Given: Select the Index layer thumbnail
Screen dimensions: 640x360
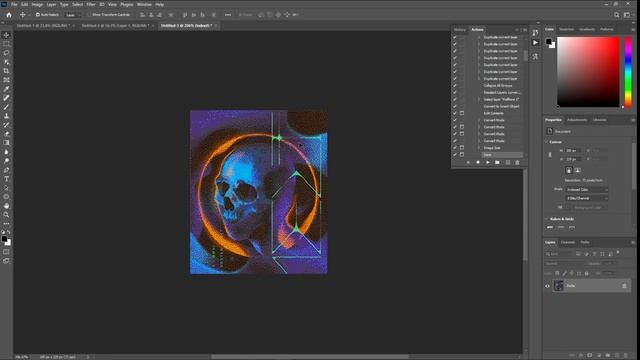Looking at the screenshot, I should pyautogui.click(x=558, y=286).
